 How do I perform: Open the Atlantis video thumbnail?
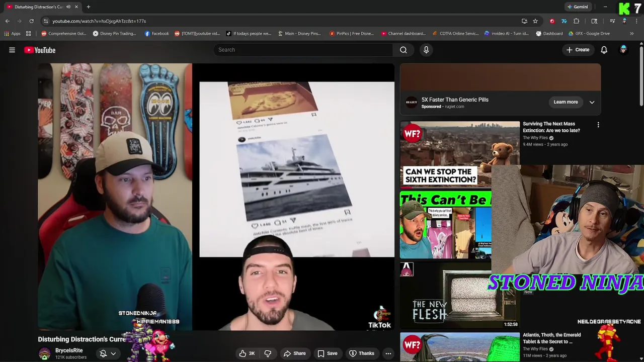tap(460, 347)
